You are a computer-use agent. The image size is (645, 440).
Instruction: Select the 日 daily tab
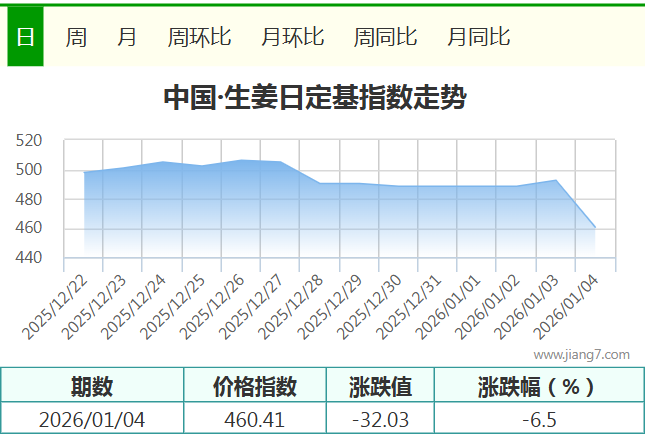pos(25,37)
